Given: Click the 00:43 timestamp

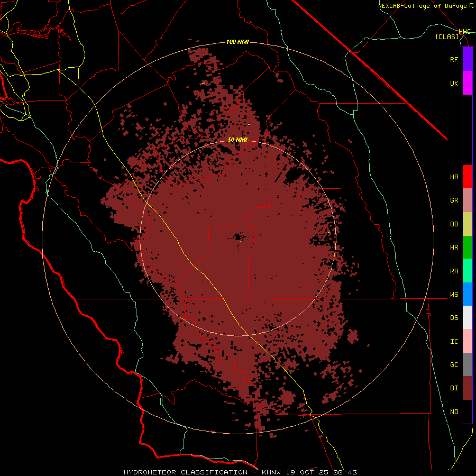Looking at the screenshot, I should pyautogui.click(x=344, y=472).
